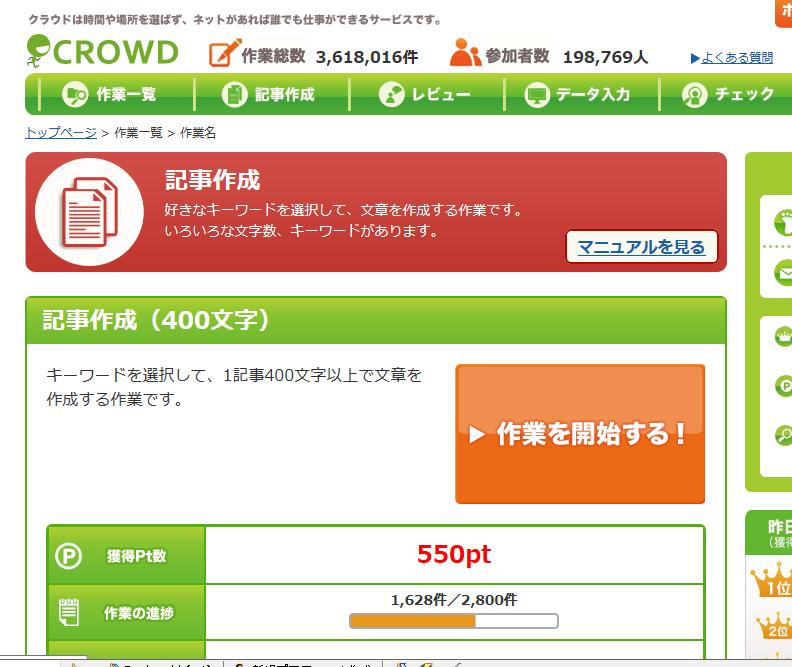Click the sidebar magnifier icon
This screenshot has height=667, width=792.
783,435
